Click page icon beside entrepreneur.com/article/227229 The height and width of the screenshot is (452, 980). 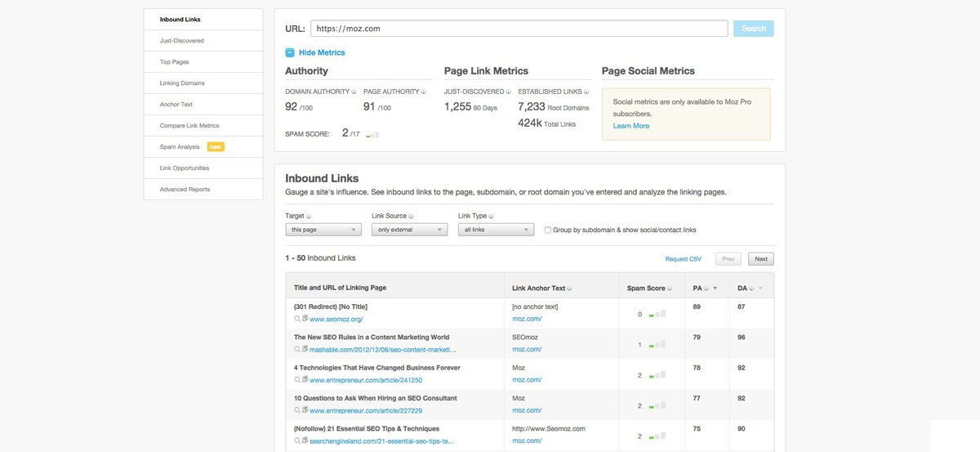pos(305,410)
